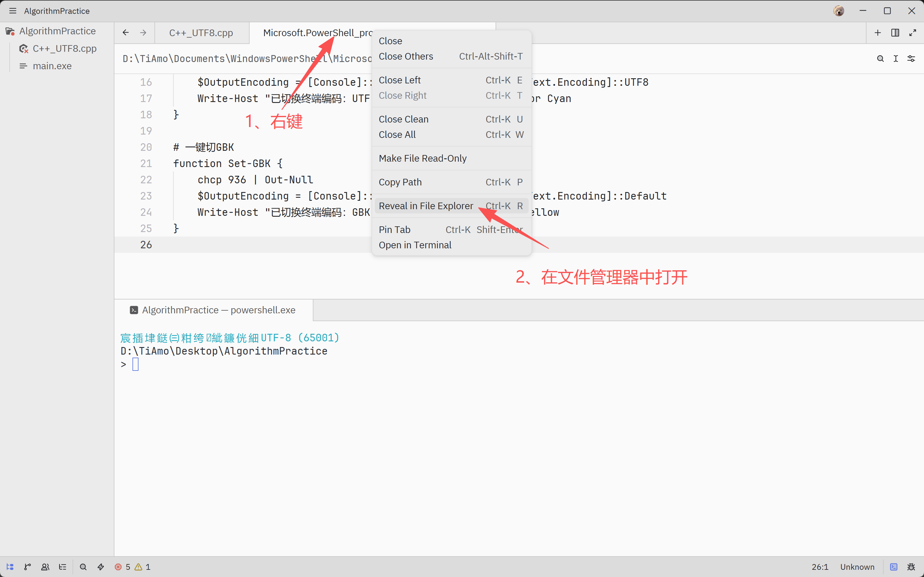Choose Close Clean menu entry
924x577 pixels.
tap(451, 119)
